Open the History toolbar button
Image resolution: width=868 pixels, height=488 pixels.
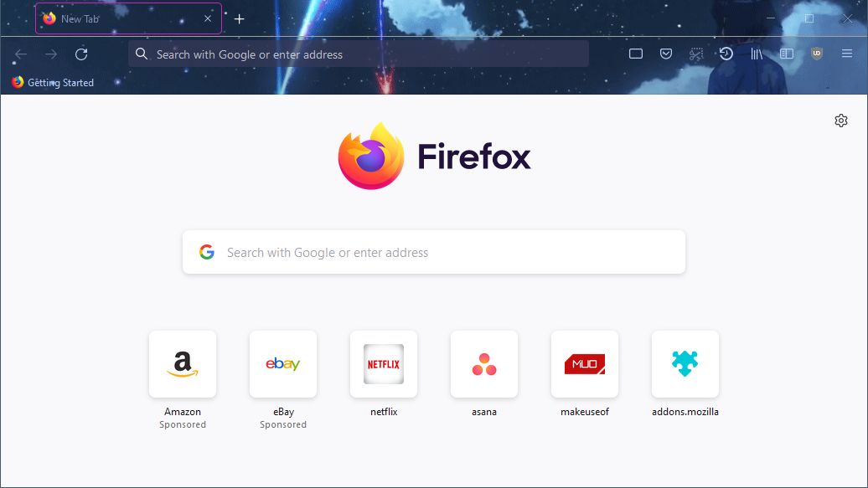click(726, 54)
